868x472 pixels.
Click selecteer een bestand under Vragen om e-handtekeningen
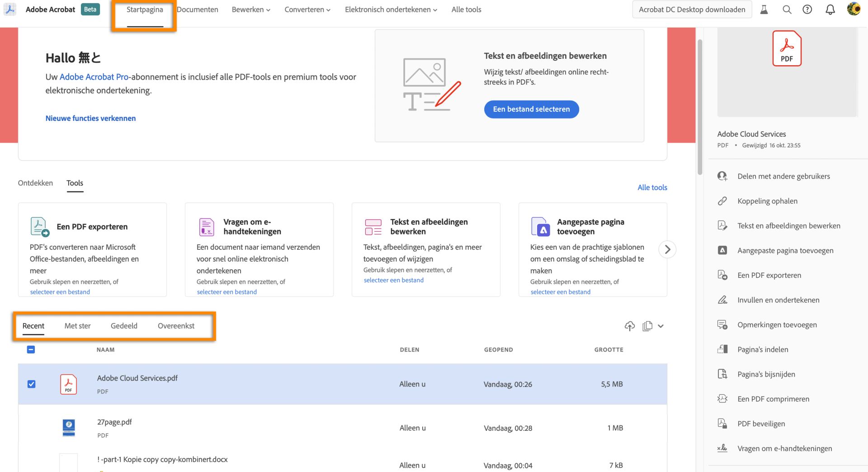[x=227, y=292]
